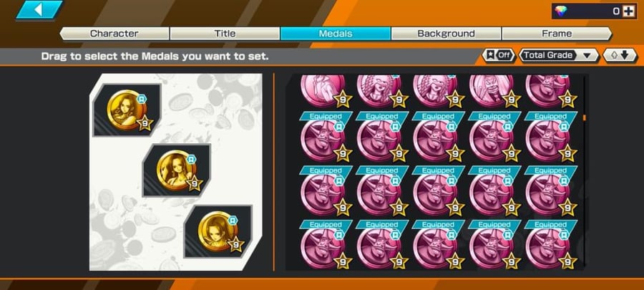This screenshot has width=644, height=290.
Task: Toggle ascending/descending sort order arrows
Action: [620, 55]
